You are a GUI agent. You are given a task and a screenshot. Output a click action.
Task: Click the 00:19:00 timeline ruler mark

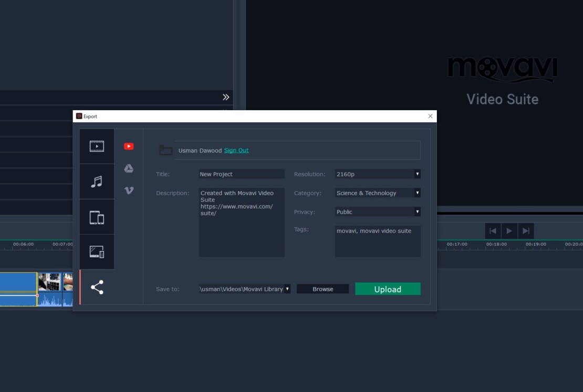[x=536, y=244]
